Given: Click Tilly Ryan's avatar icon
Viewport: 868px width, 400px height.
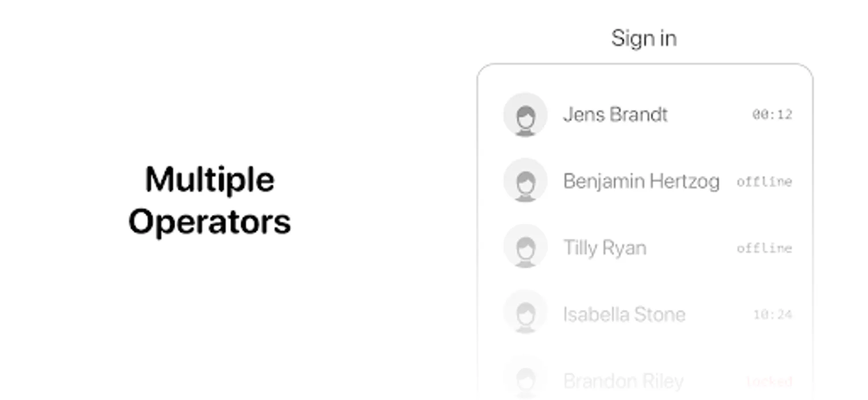Looking at the screenshot, I should point(525,247).
